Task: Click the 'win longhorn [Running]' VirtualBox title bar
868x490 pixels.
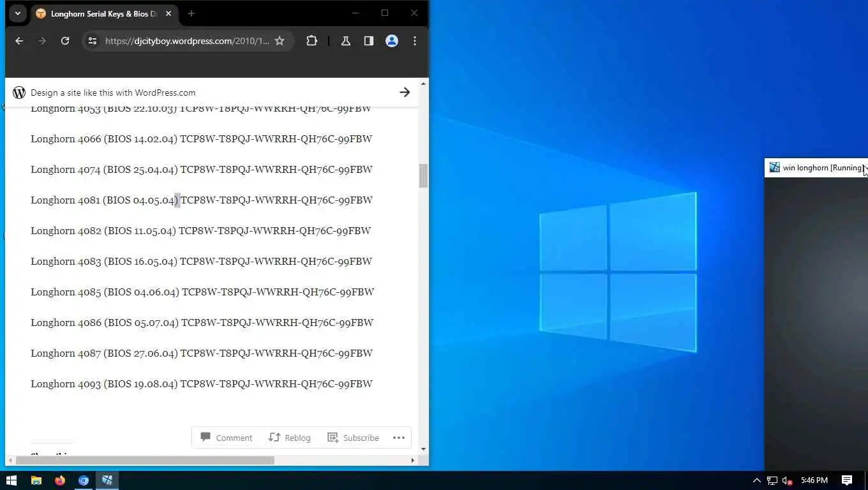Action: point(816,168)
